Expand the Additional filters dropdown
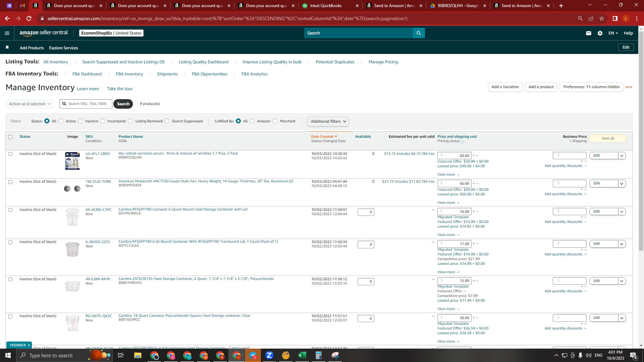Viewport: 644px width, 362px height. (328, 121)
